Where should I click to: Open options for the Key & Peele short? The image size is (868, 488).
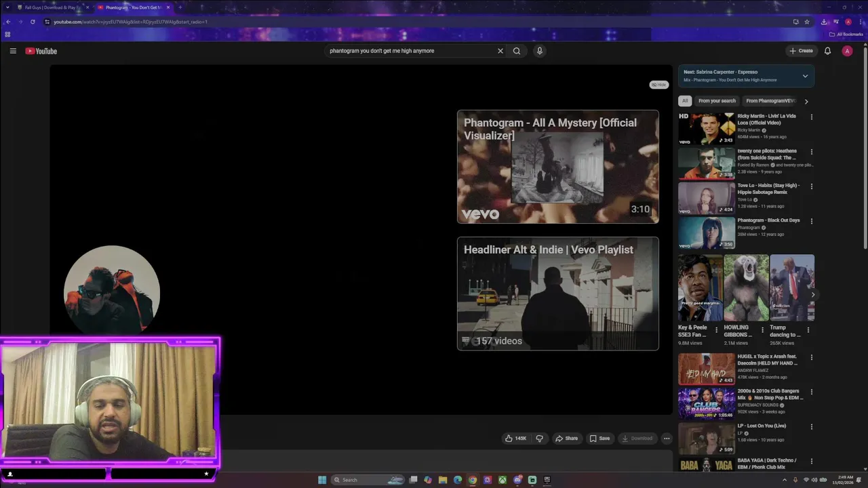716,330
